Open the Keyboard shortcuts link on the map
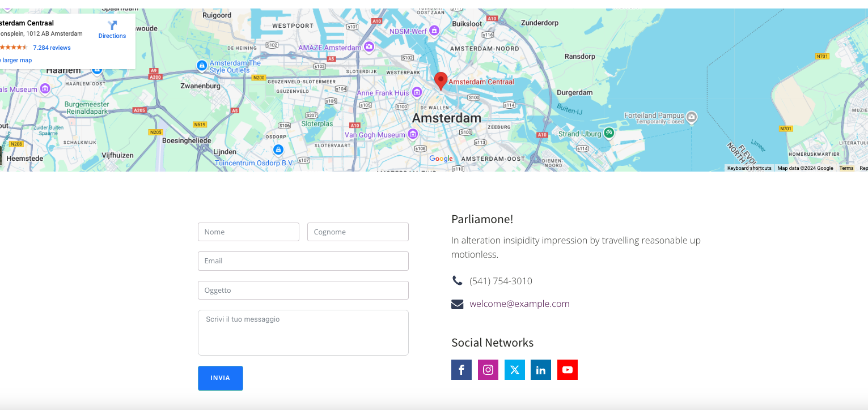Viewport: 868px width, 410px height. coord(749,168)
